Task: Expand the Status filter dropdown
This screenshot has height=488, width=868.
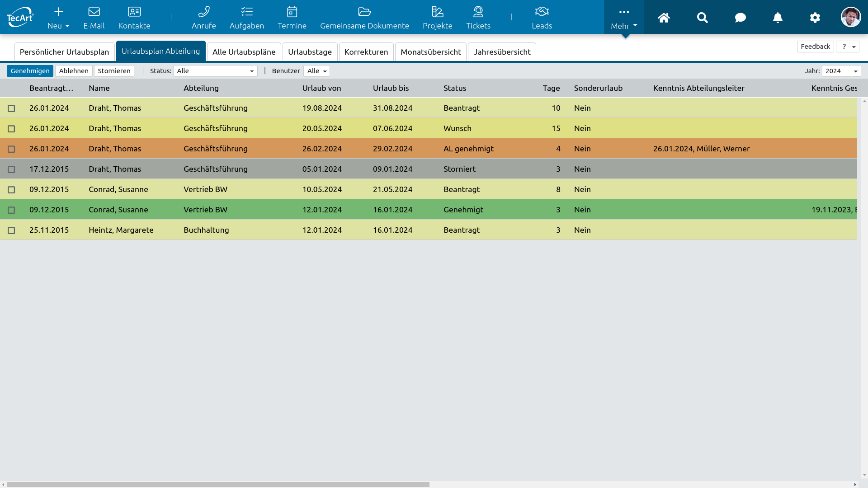Action: (x=215, y=71)
